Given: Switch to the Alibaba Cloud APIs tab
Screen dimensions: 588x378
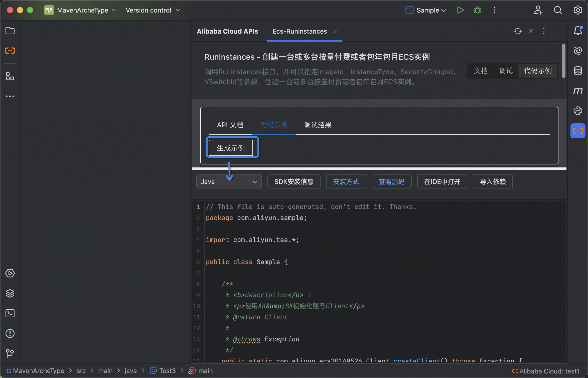Looking at the screenshot, I should [x=227, y=31].
